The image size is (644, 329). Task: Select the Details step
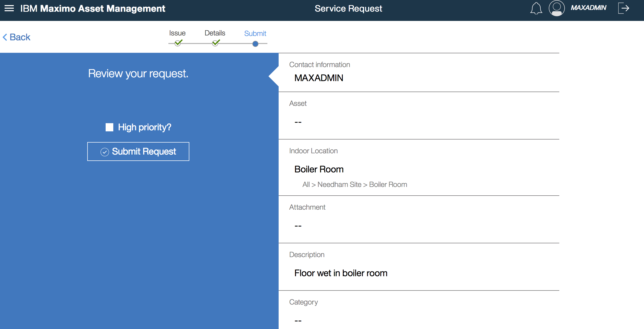tap(215, 33)
